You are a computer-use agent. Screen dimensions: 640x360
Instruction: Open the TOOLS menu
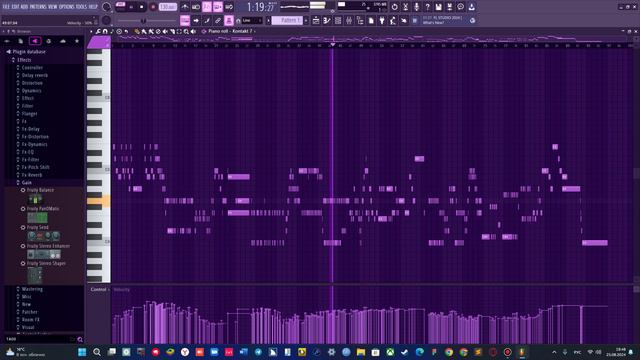click(82, 7)
